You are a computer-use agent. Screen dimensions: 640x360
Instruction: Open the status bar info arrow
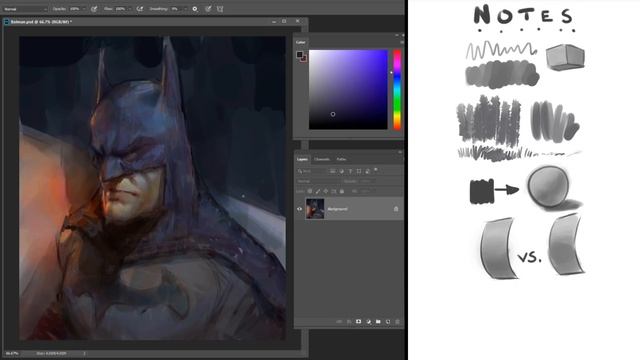pyautogui.click(x=84, y=353)
